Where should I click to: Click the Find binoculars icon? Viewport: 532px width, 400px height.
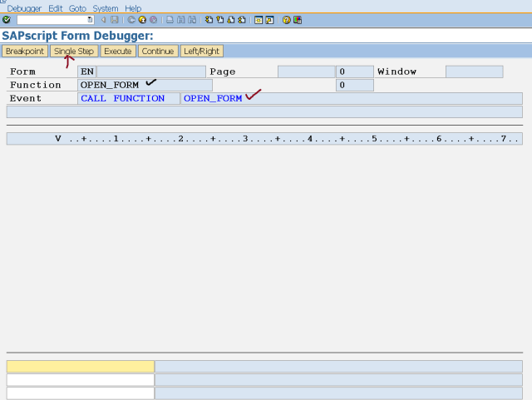(x=181, y=19)
